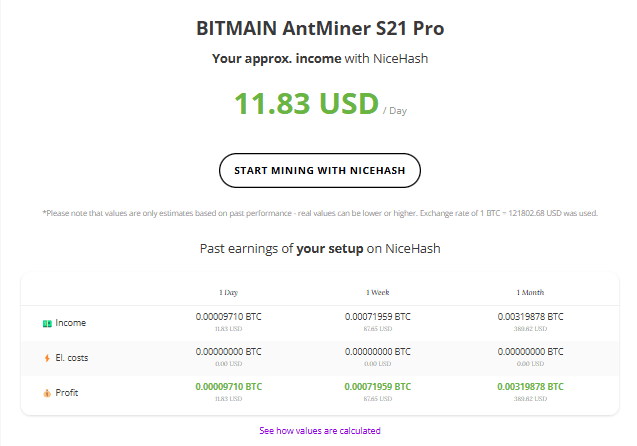Screen dimensions: 637x446
Task: Click the Income row label
Action: [70, 324]
